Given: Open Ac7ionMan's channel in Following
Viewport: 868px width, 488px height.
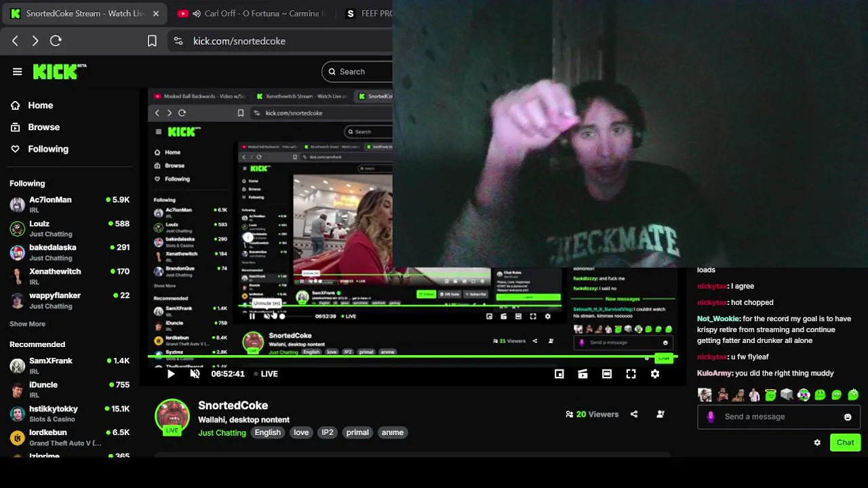Looking at the screenshot, I should click(x=69, y=204).
